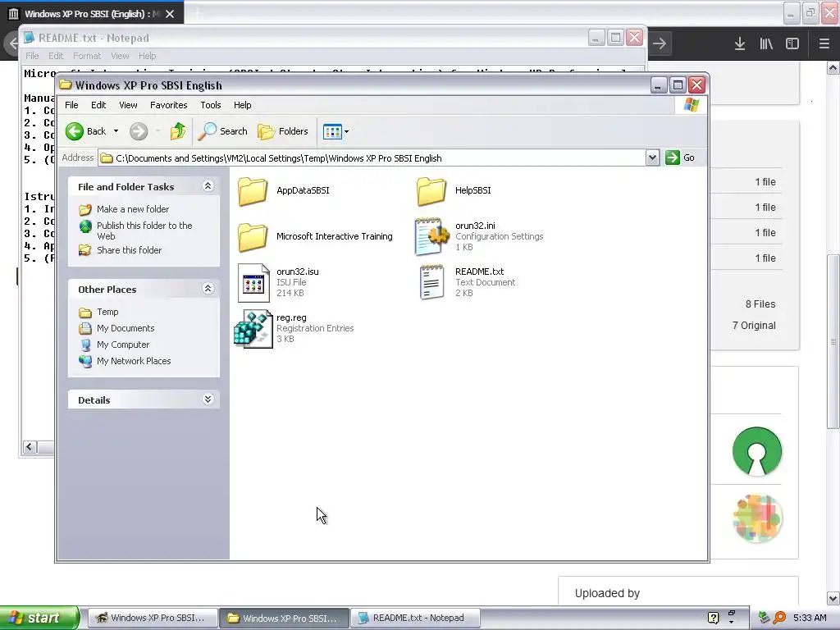
Task: Click the browser forward arrow button
Action: click(x=660, y=44)
